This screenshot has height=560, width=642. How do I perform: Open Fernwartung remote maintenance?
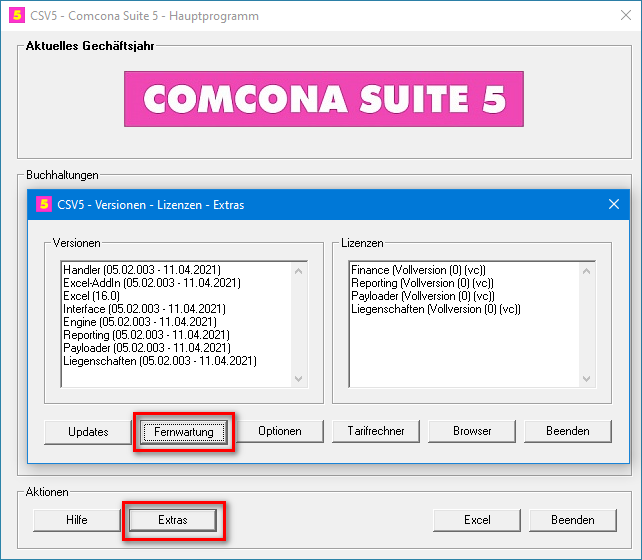(x=184, y=432)
